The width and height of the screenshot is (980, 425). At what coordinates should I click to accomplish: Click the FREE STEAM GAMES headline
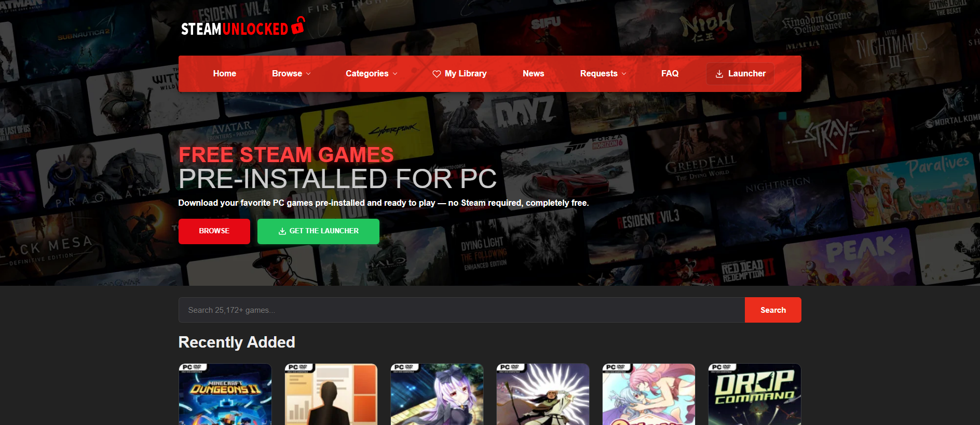tap(286, 155)
